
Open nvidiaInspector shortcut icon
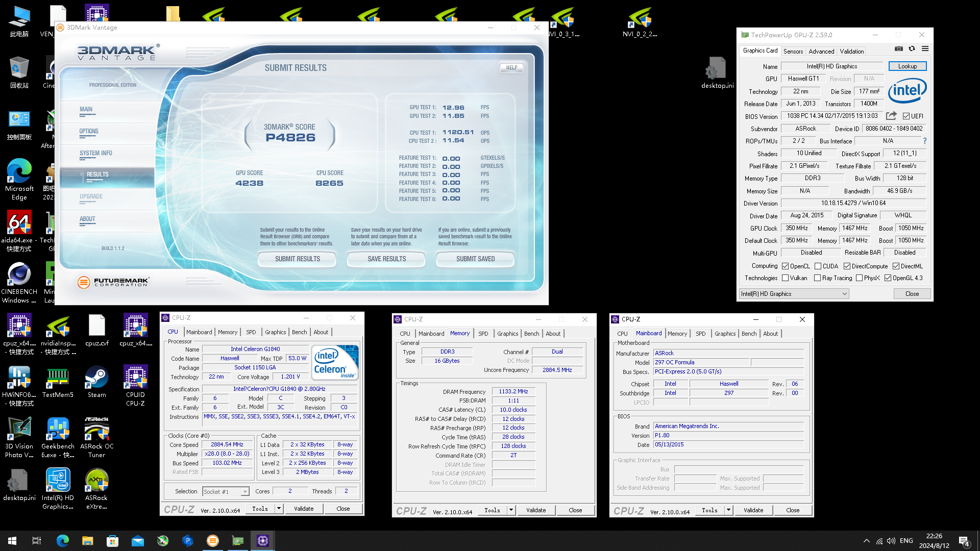[x=58, y=334]
